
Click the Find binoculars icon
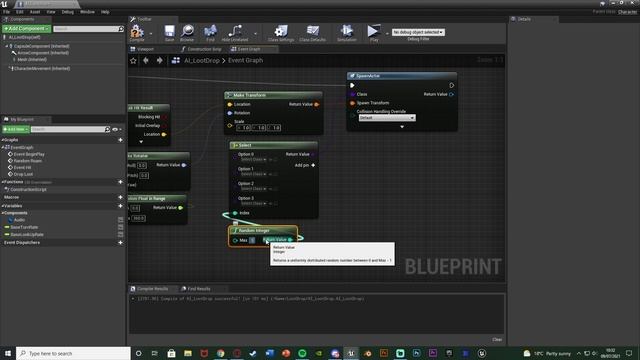(x=210, y=32)
